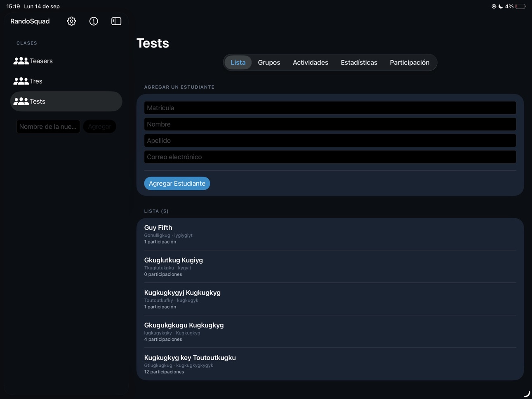Click the Agregar Estudiante button
This screenshot has width=532, height=399.
[177, 183]
